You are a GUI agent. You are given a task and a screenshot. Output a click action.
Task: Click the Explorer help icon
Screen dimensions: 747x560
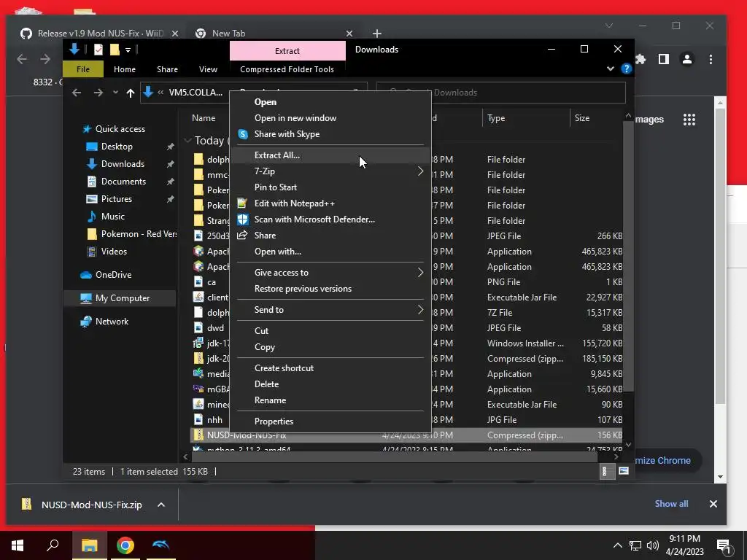point(626,69)
